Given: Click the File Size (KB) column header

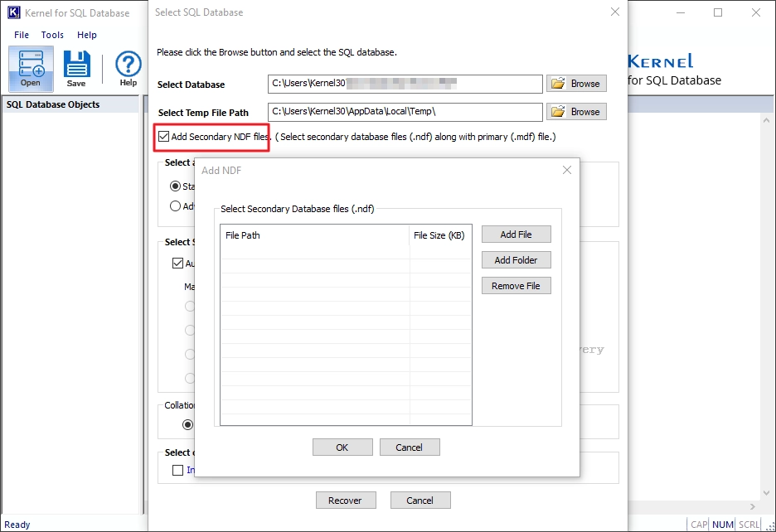Looking at the screenshot, I should pyautogui.click(x=440, y=235).
